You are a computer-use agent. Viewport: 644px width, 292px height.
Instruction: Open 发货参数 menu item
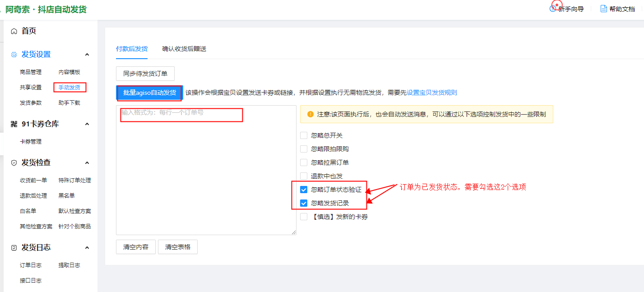[31, 103]
